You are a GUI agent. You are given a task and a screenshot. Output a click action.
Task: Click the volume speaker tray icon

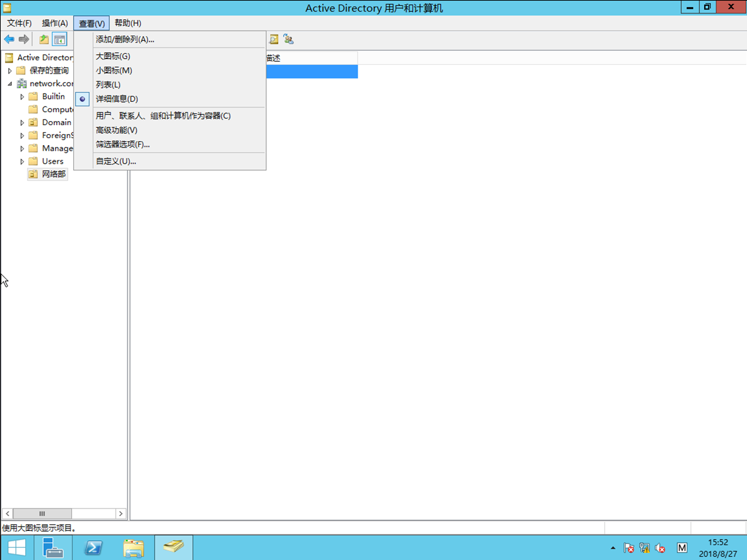click(x=660, y=548)
